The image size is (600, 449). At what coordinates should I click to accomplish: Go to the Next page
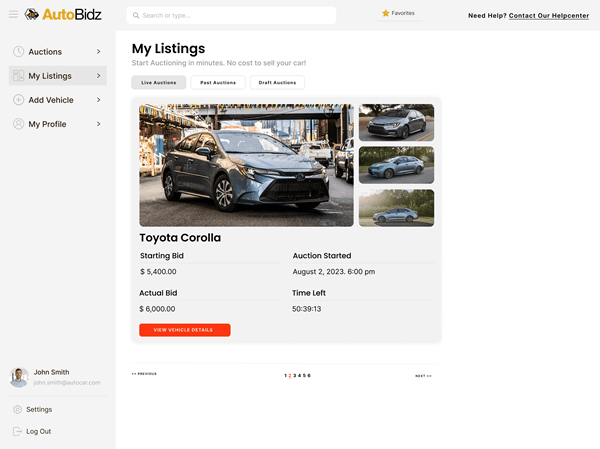tap(423, 376)
